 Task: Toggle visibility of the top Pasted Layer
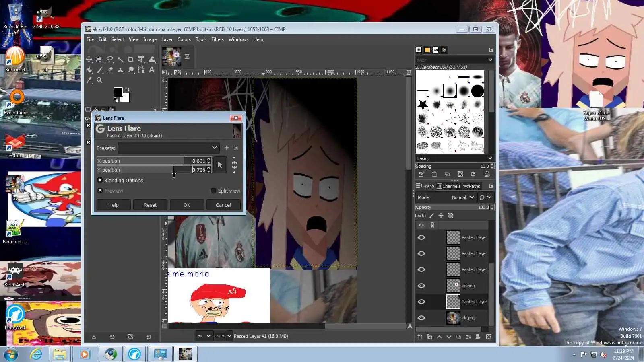pyautogui.click(x=421, y=237)
